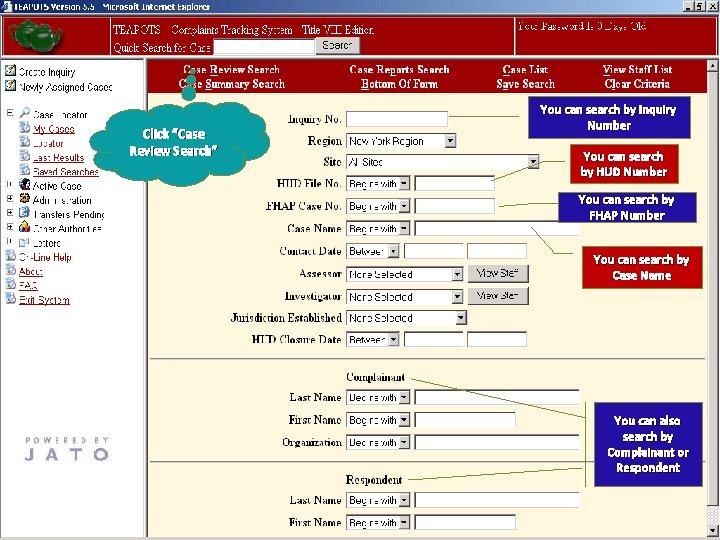Click the Complainant First Name field
This screenshot has height=540, width=720.
465,420
